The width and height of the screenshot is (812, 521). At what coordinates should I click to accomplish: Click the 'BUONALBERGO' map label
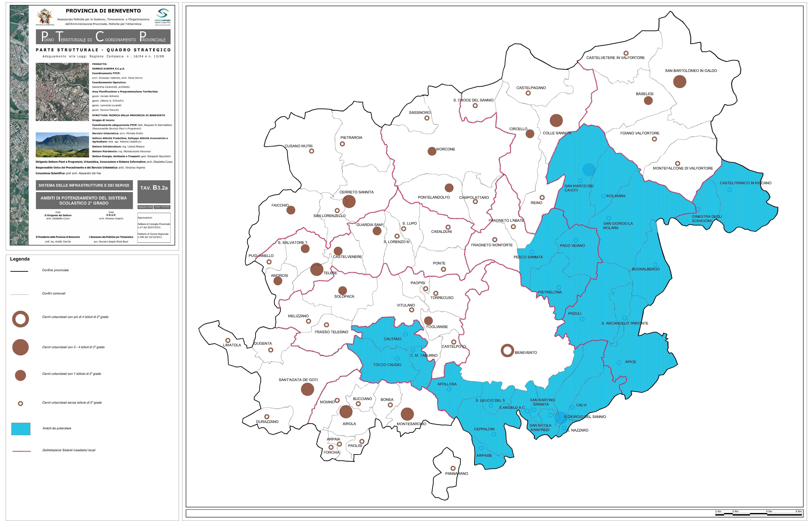tap(646, 269)
